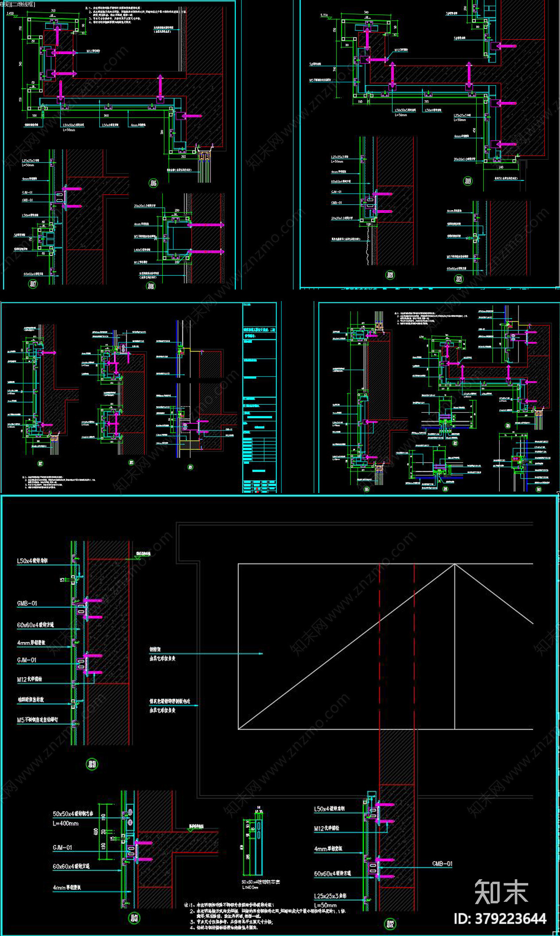Click the viewport label in top-left corner
This screenshot has width=560, height=936.
point(18,4)
